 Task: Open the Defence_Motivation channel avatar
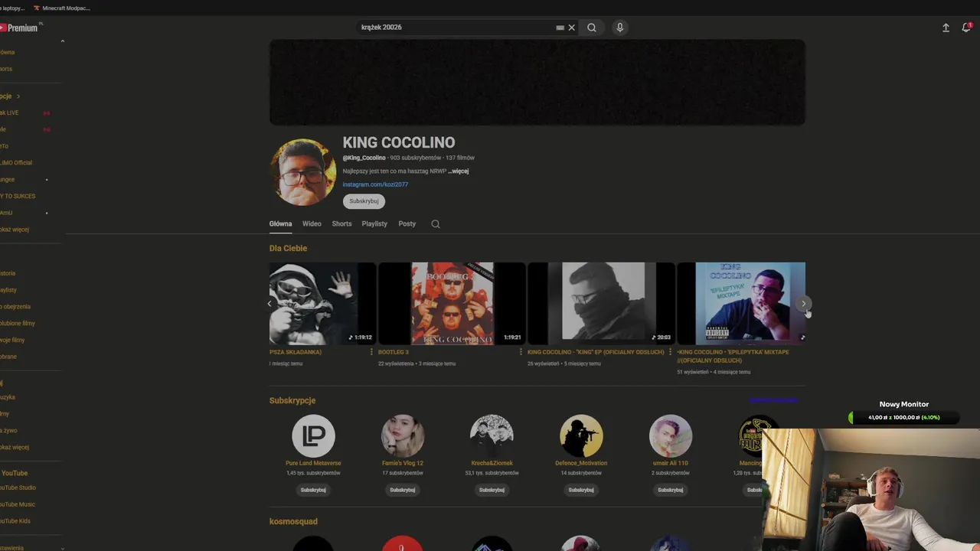point(581,436)
